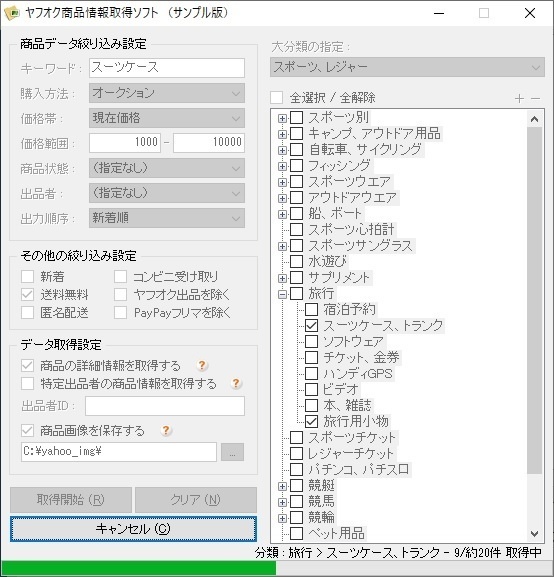The height and width of the screenshot is (577, 554).
Task: Click the plus expand-all icon above the tree
Action: pos(519,99)
